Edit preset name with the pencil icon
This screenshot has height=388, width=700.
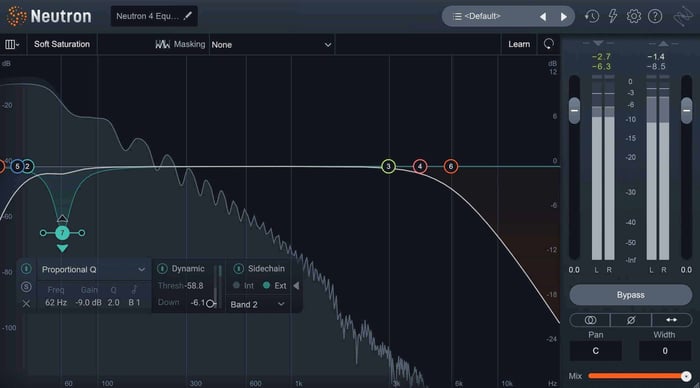(188, 16)
